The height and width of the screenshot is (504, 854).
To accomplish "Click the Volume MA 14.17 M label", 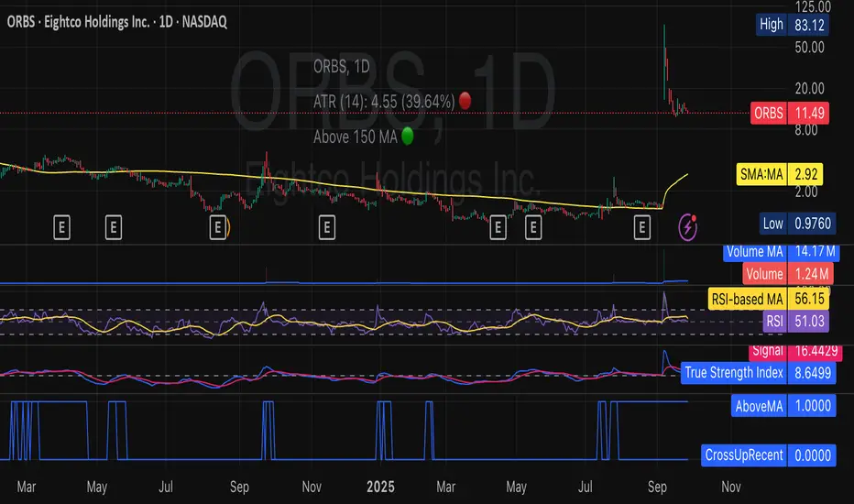I will click(x=781, y=252).
